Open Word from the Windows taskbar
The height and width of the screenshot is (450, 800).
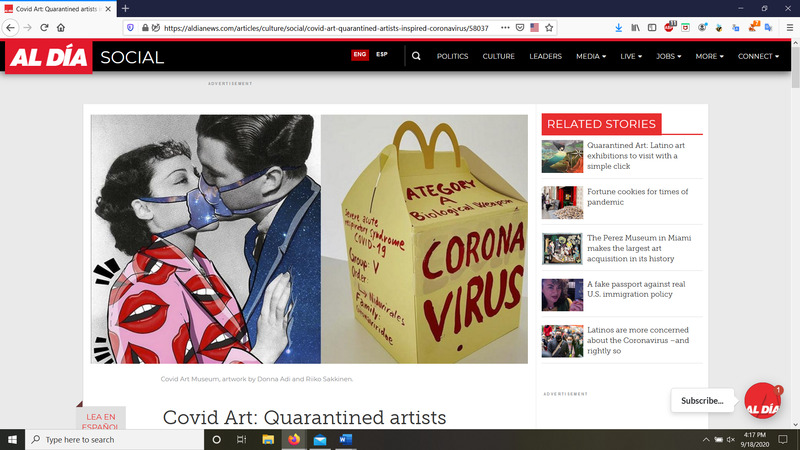click(x=346, y=440)
